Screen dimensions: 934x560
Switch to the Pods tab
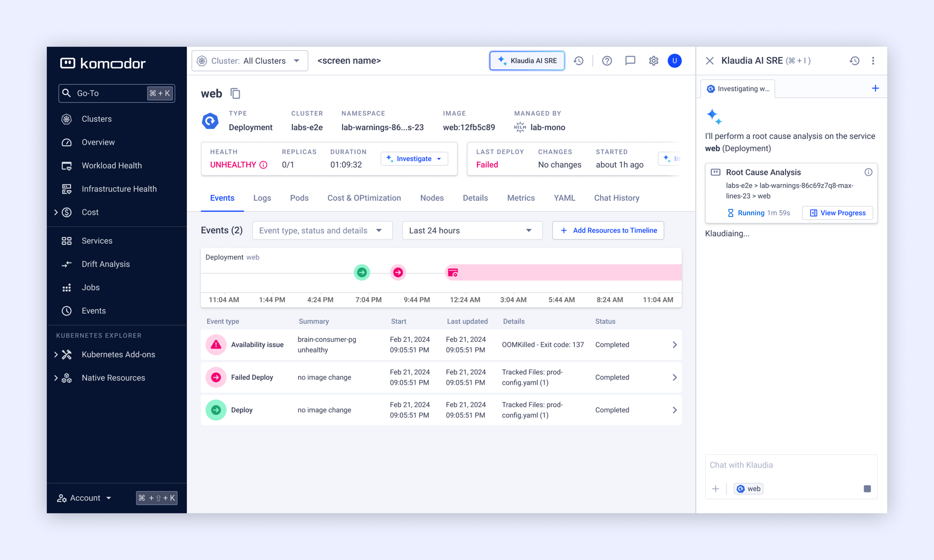[299, 198]
